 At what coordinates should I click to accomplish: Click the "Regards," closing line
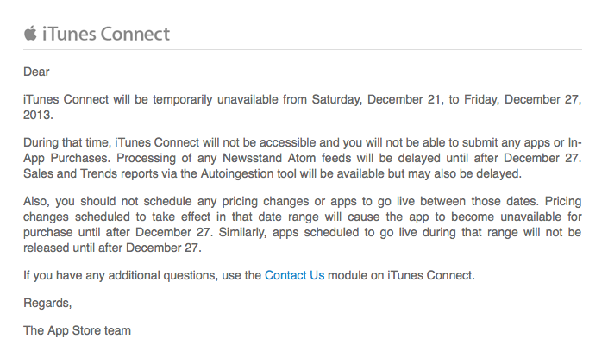coord(48,304)
